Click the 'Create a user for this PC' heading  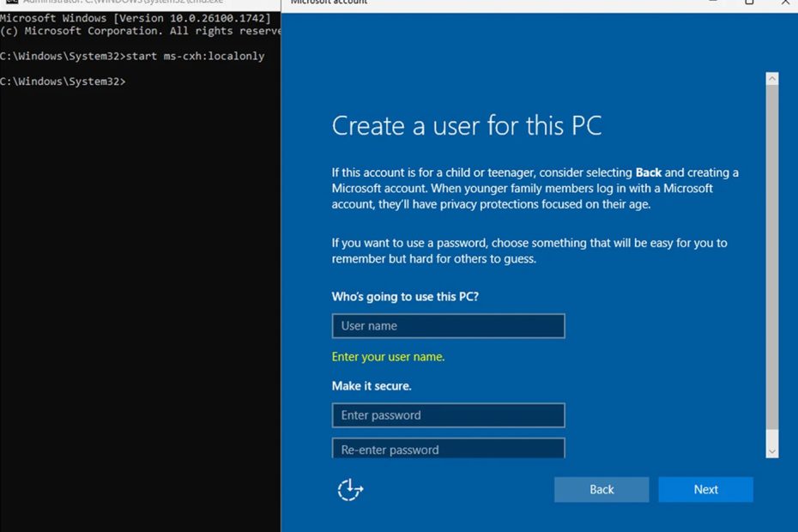pos(467,126)
